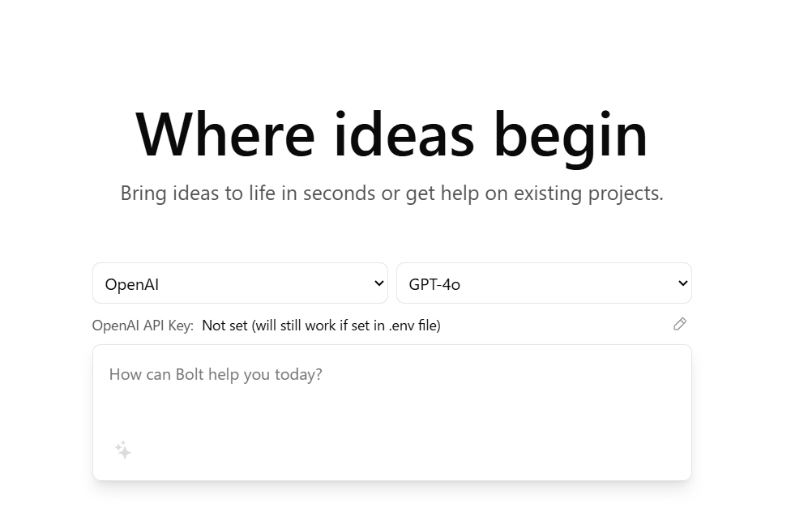This screenshot has width=808, height=532.
Task: Click the "Where ideas begin" heading
Action: tap(391, 134)
